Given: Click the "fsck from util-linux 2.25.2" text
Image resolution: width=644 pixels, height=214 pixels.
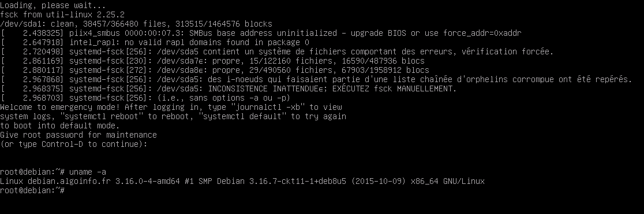Looking at the screenshot, I should 62,14.
